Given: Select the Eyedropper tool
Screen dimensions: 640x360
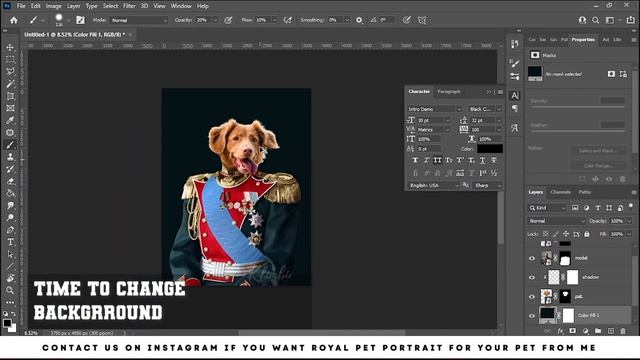Looking at the screenshot, I should tap(10, 120).
